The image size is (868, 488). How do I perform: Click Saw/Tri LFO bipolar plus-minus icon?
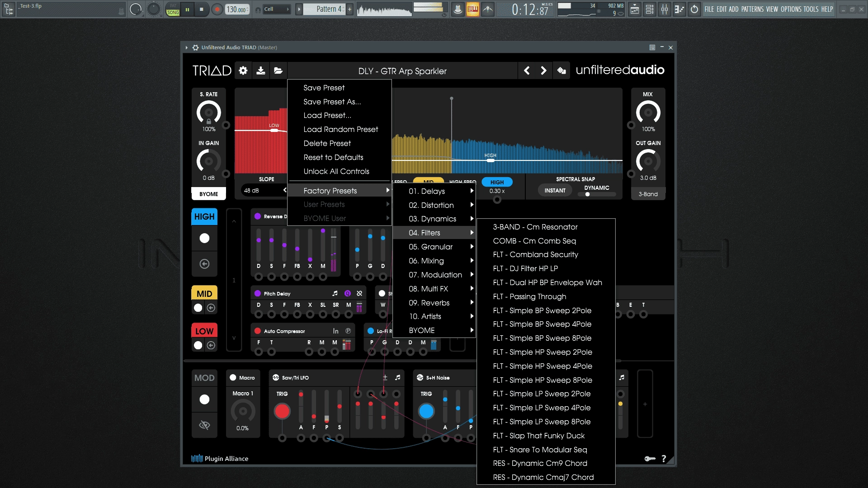[x=385, y=377]
